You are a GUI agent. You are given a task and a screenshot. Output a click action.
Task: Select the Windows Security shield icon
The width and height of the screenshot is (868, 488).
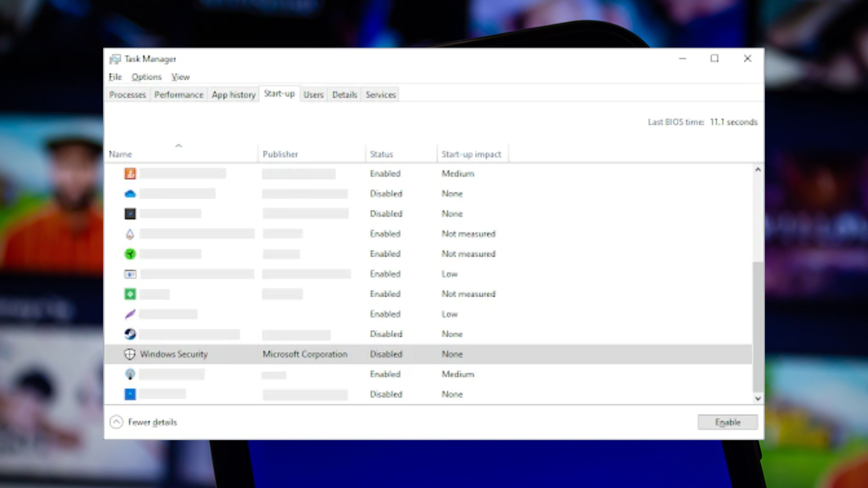(x=130, y=354)
